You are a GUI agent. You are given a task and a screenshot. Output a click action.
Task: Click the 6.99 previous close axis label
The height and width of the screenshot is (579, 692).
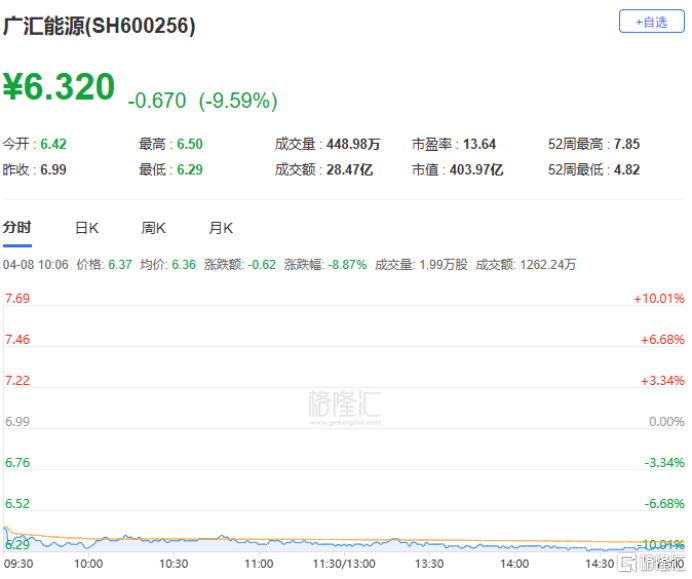pos(18,422)
